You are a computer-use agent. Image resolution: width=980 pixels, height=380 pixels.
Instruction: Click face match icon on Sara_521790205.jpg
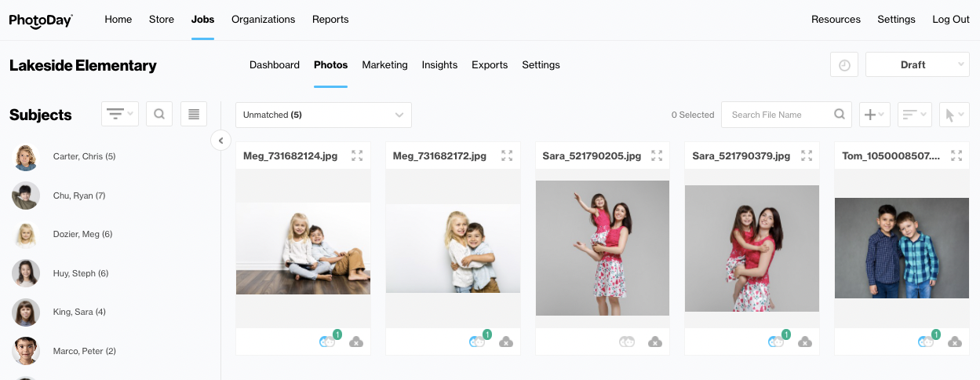point(626,342)
